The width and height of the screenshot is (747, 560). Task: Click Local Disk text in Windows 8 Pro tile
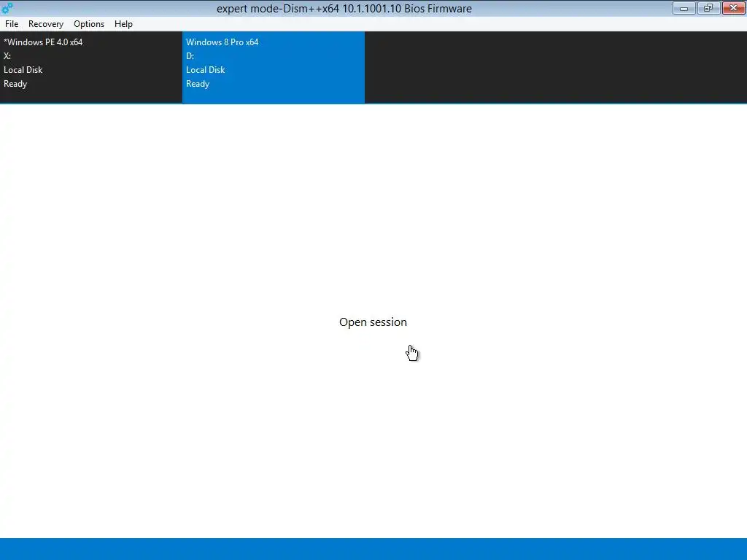pos(205,70)
